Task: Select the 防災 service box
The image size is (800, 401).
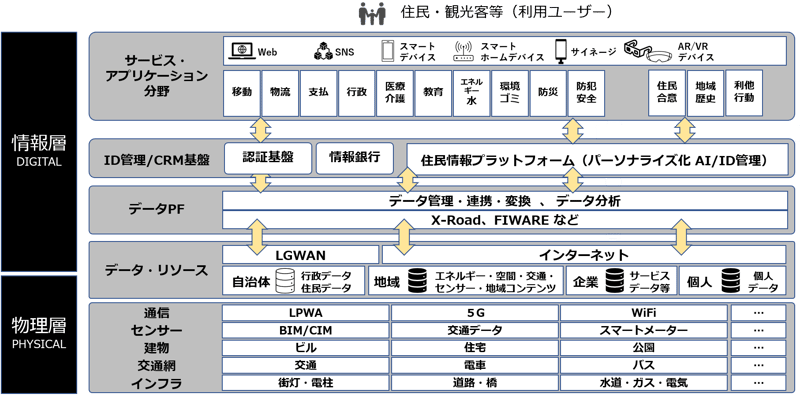Action: click(548, 93)
